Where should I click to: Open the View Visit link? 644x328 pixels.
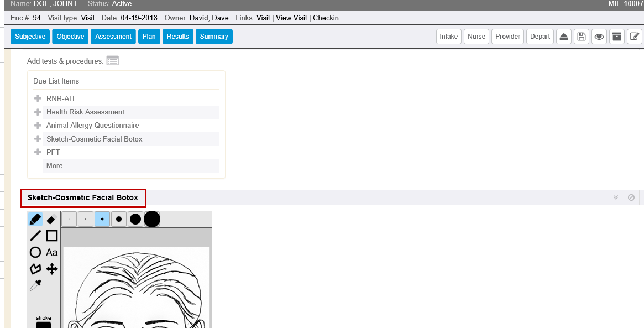[291, 18]
